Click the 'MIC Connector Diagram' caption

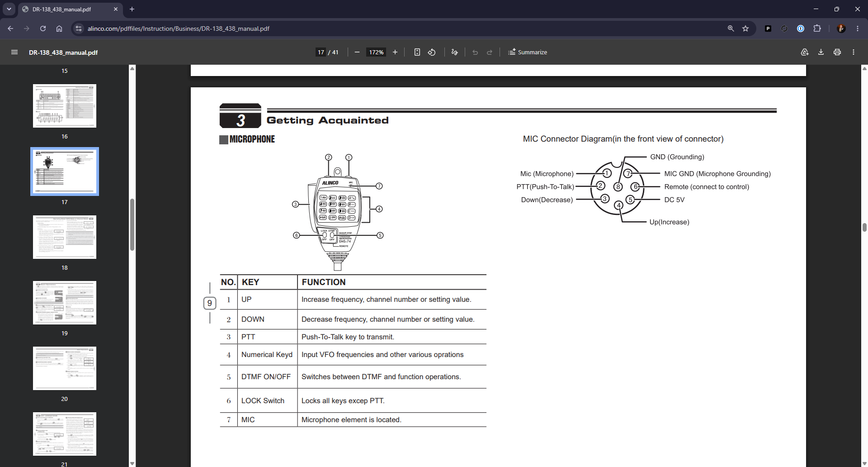623,139
